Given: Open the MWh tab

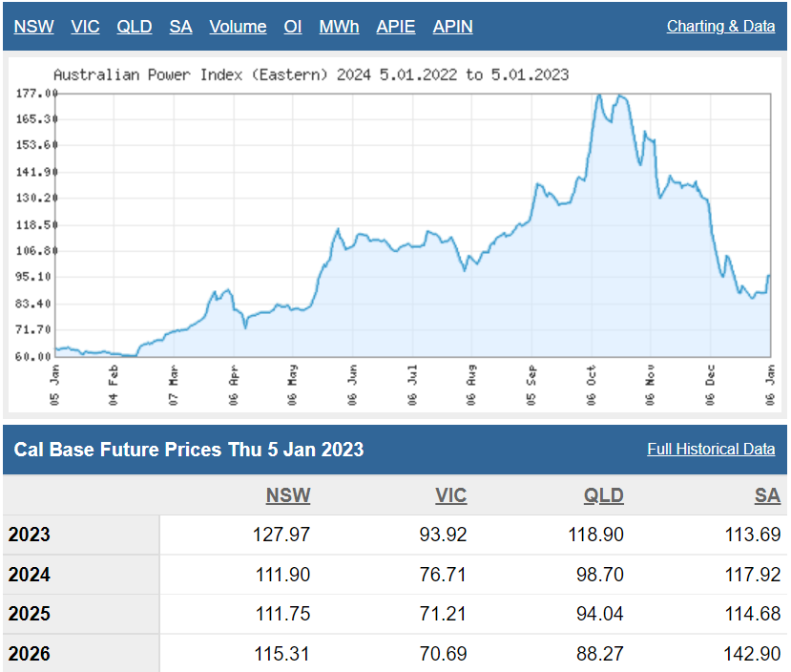Looking at the screenshot, I should click(x=339, y=27).
